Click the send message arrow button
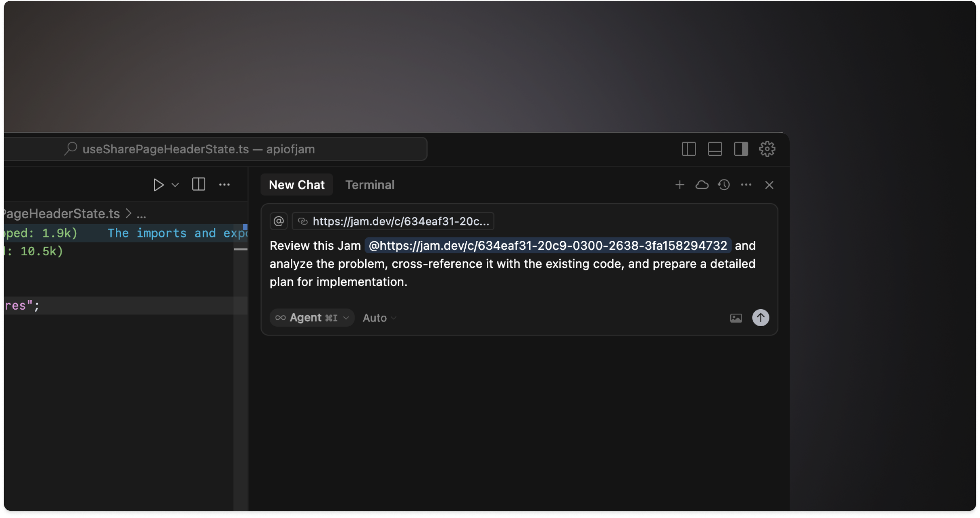The width and height of the screenshot is (980, 518). point(761,318)
